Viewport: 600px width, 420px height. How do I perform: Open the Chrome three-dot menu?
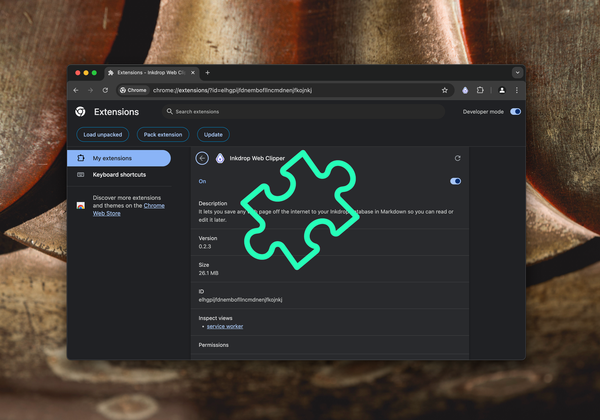(x=517, y=90)
